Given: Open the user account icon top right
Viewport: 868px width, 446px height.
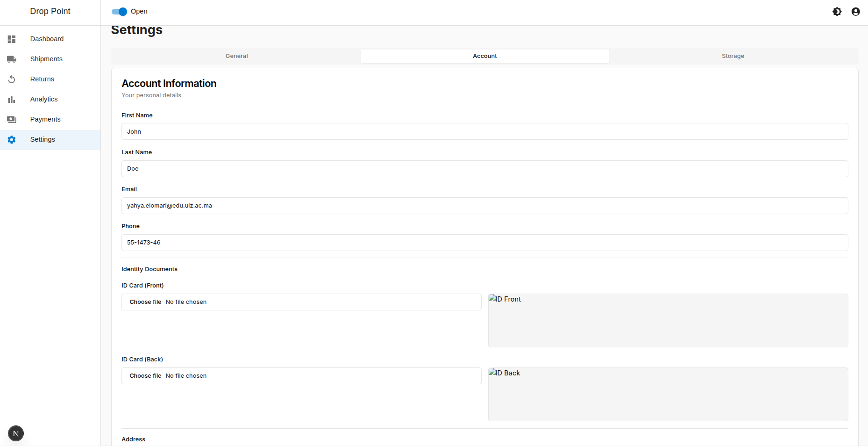Looking at the screenshot, I should tap(856, 12).
